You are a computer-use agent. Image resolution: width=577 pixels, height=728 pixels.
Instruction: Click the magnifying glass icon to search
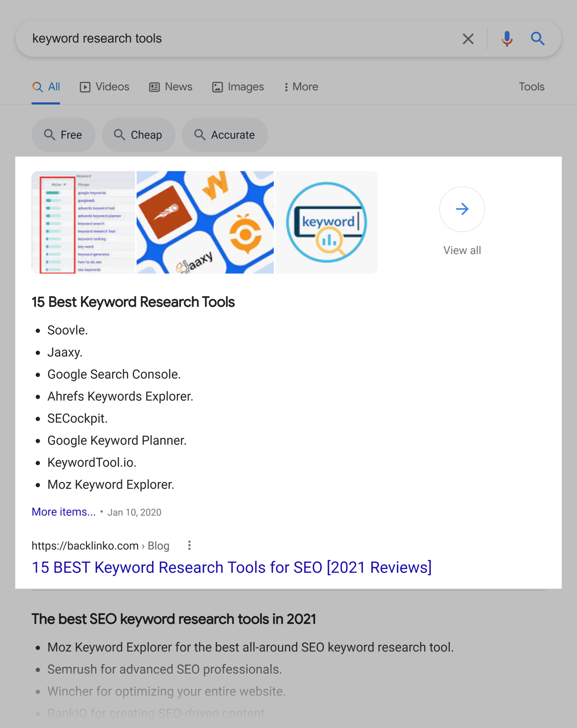point(537,39)
